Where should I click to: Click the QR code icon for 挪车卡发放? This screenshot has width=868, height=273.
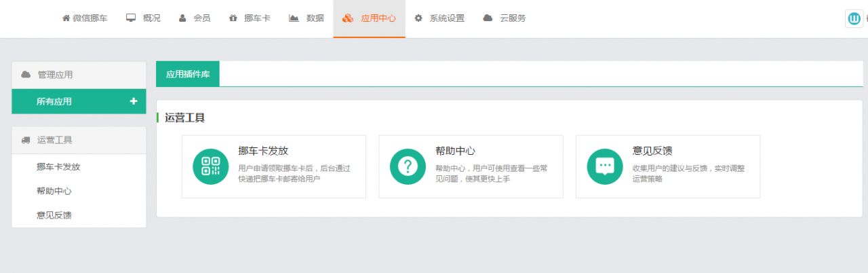click(210, 166)
